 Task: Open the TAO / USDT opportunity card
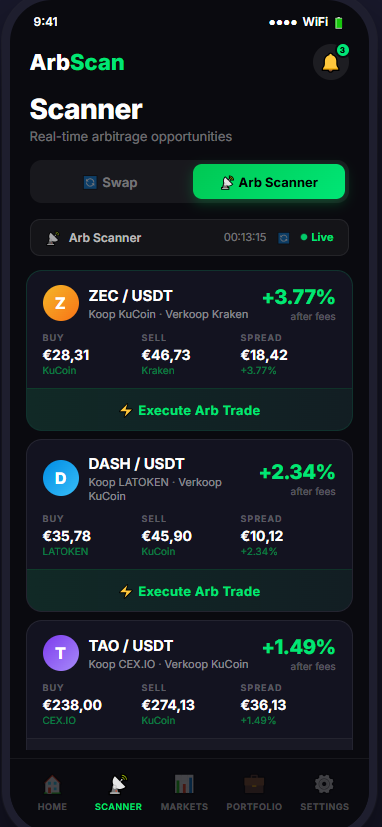(x=189, y=685)
